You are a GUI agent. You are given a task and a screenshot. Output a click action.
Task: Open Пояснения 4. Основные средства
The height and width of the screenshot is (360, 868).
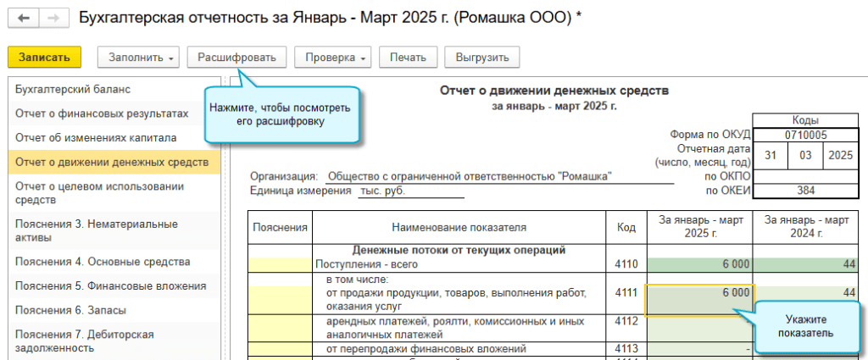(103, 262)
